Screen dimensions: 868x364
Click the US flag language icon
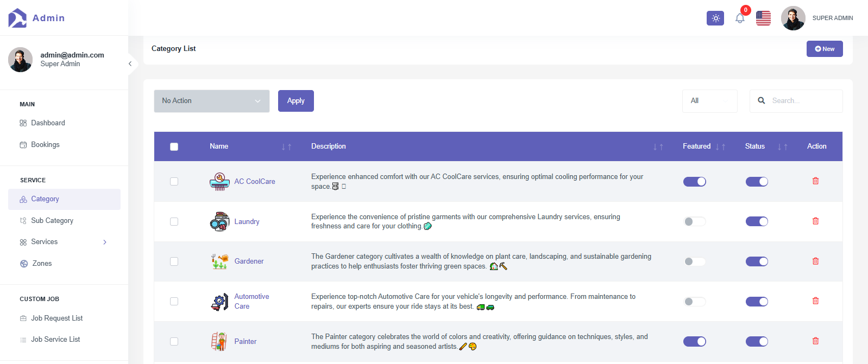point(763,18)
